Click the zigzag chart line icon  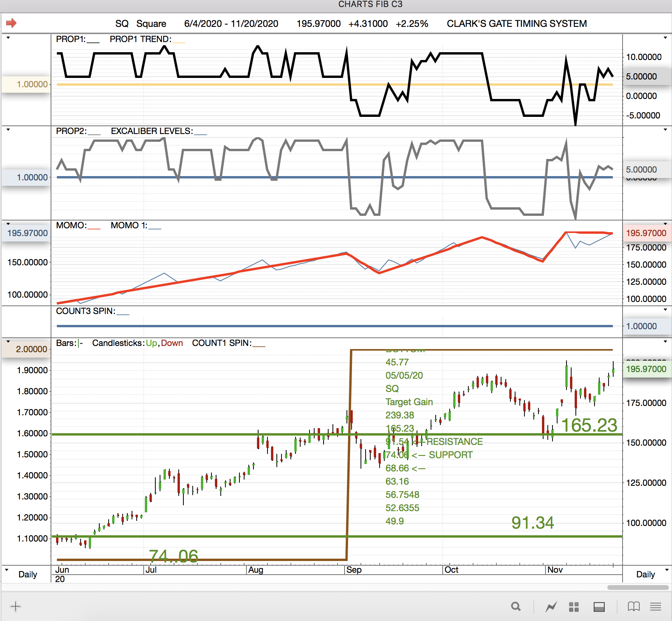click(x=551, y=607)
